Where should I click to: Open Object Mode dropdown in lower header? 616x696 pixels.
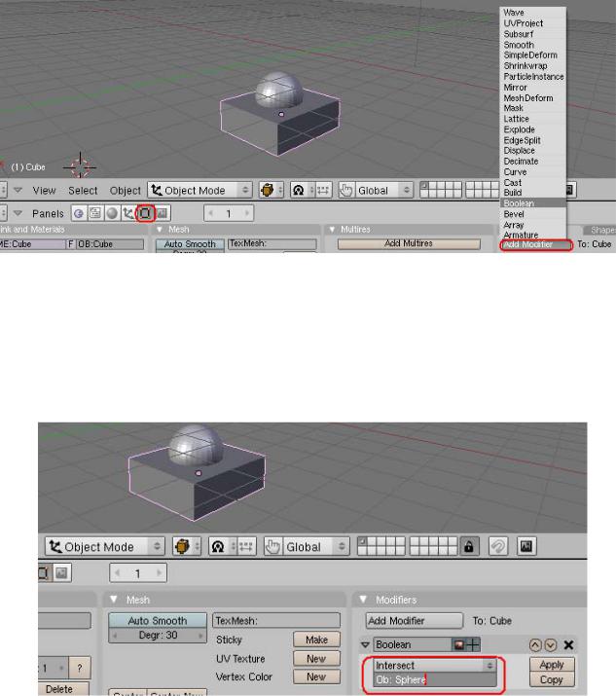[105, 546]
